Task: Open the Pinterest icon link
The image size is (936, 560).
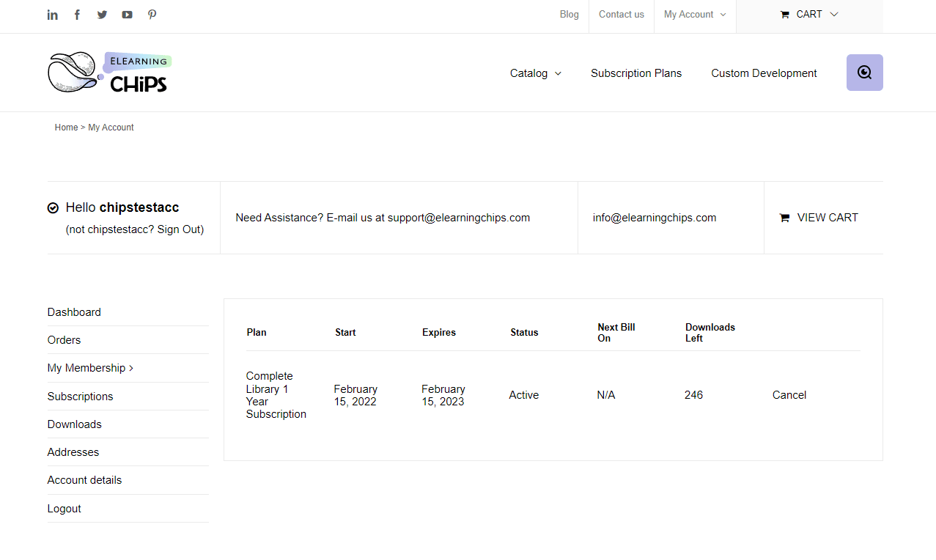Action: (152, 15)
